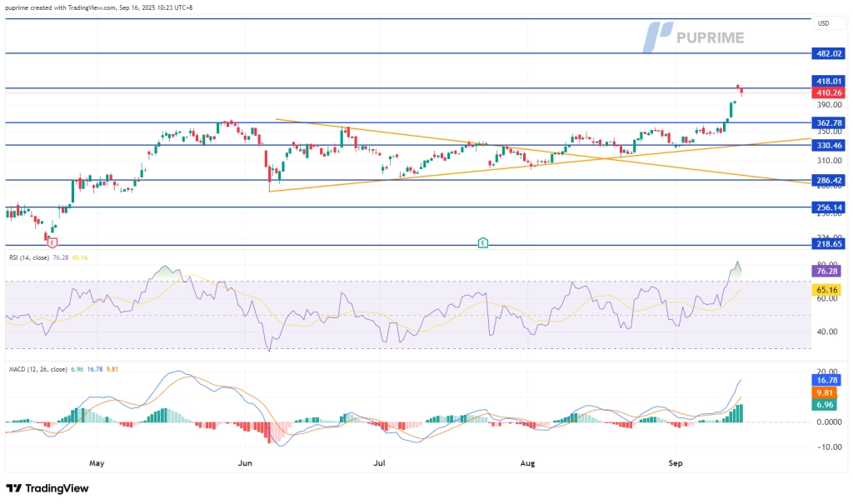Viewport: 853px width, 504px height.
Task: Select the 482.02 price level label
Action: [x=830, y=52]
